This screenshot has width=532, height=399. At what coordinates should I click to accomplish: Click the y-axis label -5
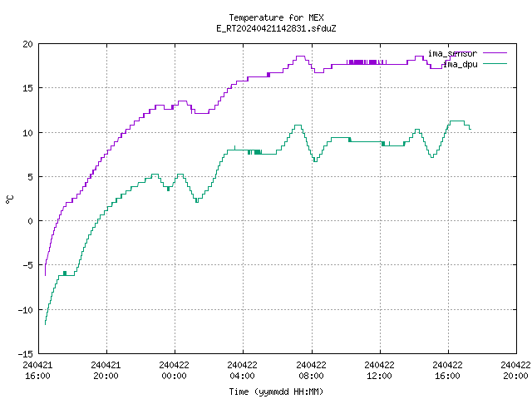click(26, 265)
